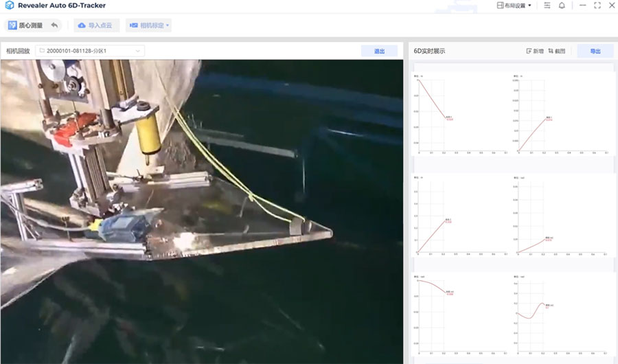This screenshot has height=364, width=618.
Task: Click the undo arrow next to 质心测量
Action: pyautogui.click(x=54, y=25)
